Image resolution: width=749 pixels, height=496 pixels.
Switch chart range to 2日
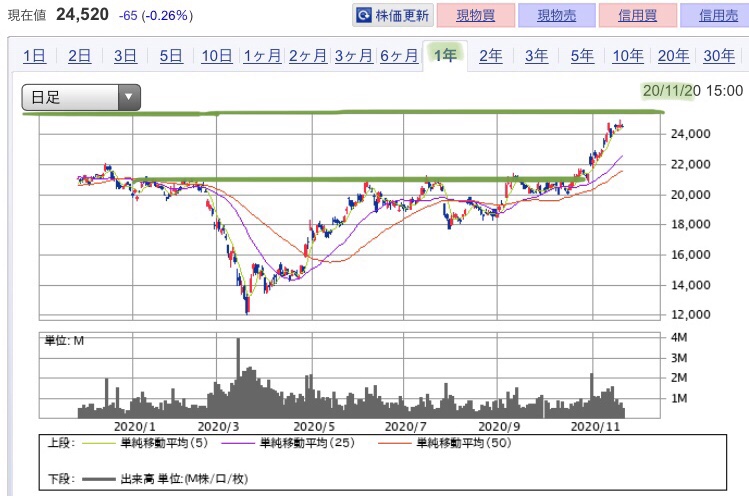point(79,56)
